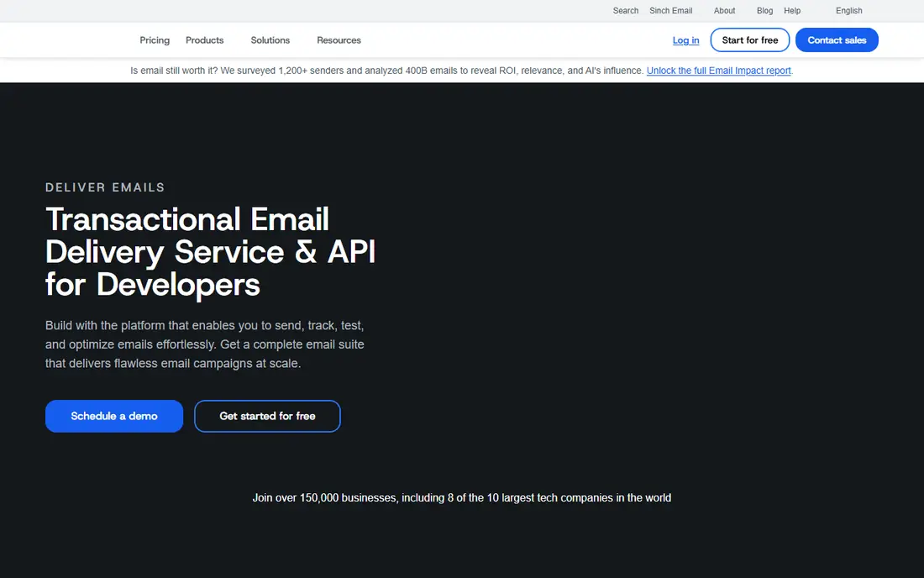This screenshot has width=924, height=578.
Task: Click the Schedule a demo button
Action: pos(114,416)
